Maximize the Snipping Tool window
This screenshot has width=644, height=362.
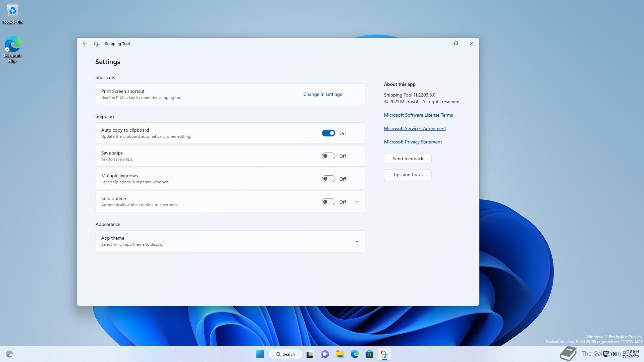[456, 43]
